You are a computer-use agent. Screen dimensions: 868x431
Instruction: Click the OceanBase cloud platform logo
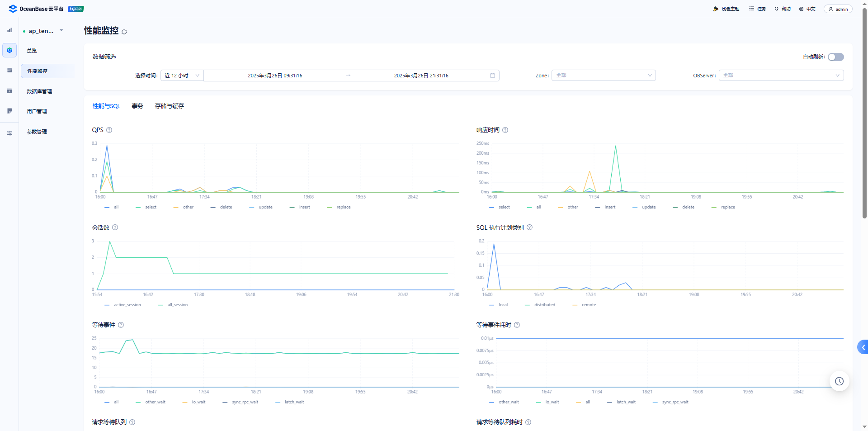click(36, 9)
